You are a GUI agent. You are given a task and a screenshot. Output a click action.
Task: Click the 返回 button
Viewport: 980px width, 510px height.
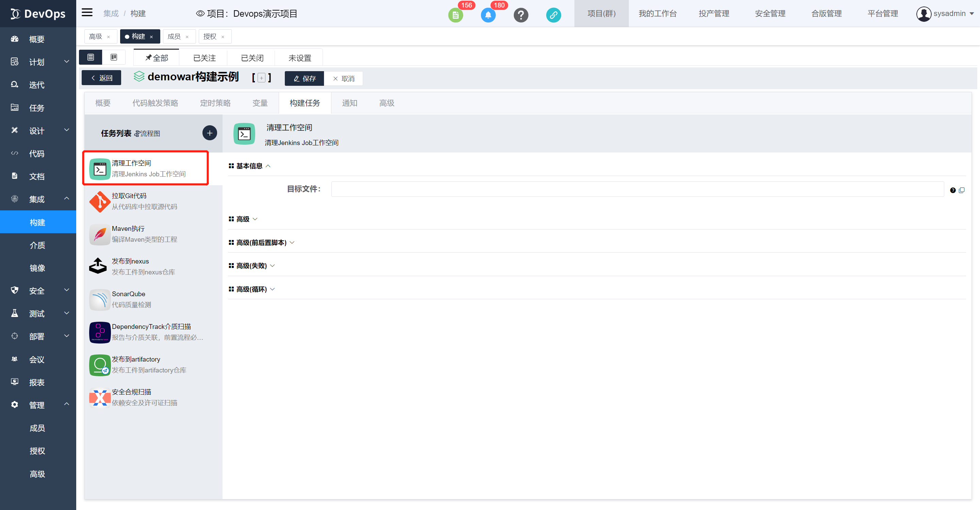[x=102, y=78]
